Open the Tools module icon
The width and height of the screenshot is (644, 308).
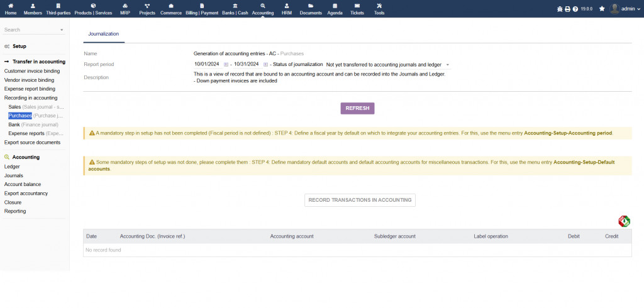379,6
